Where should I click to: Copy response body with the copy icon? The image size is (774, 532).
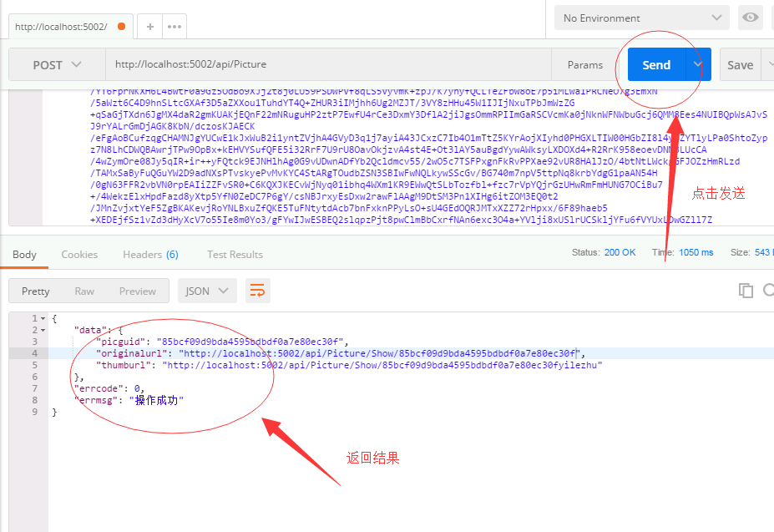pyautogui.click(x=746, y=291)
